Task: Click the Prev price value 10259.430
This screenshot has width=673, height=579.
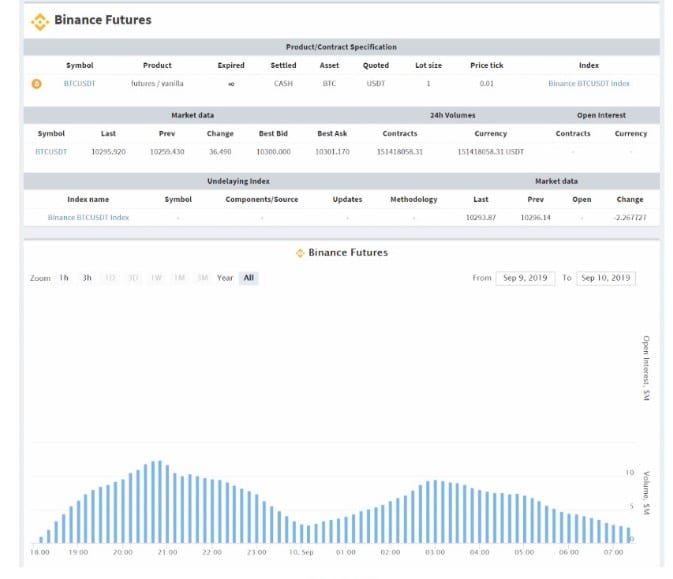Action: (167, 152)
